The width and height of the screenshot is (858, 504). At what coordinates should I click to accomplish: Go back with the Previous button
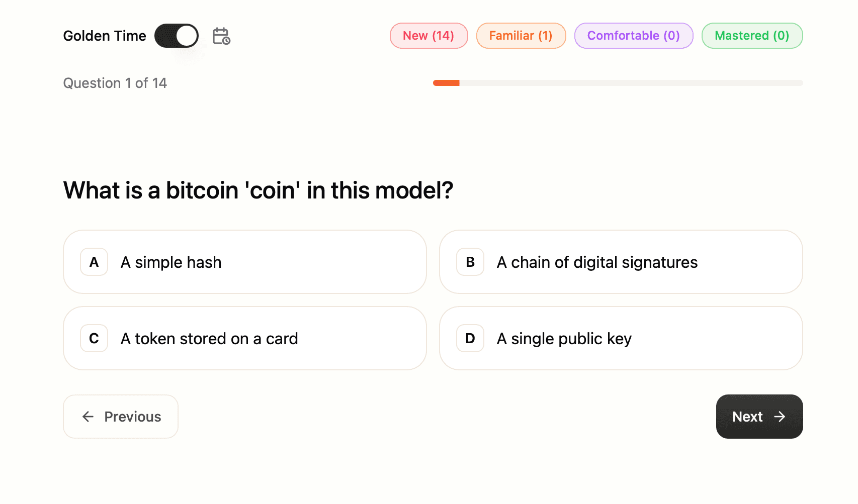121,417
